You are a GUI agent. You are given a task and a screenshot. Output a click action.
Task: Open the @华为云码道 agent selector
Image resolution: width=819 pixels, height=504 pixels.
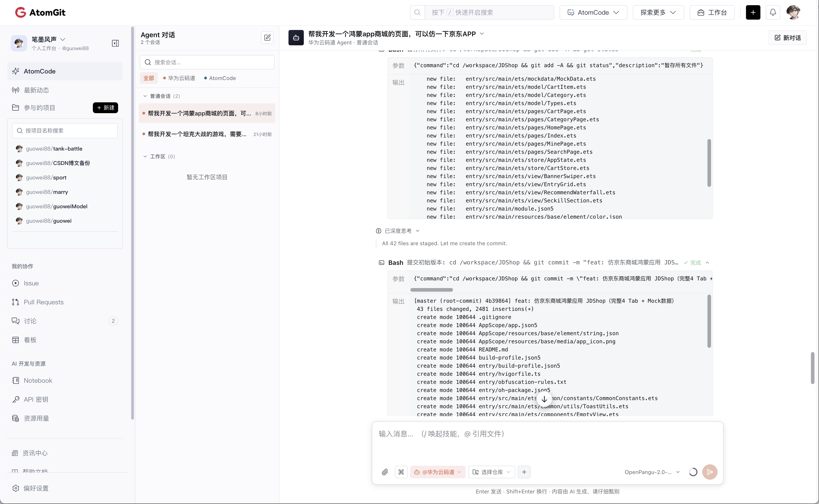point(437,472)
